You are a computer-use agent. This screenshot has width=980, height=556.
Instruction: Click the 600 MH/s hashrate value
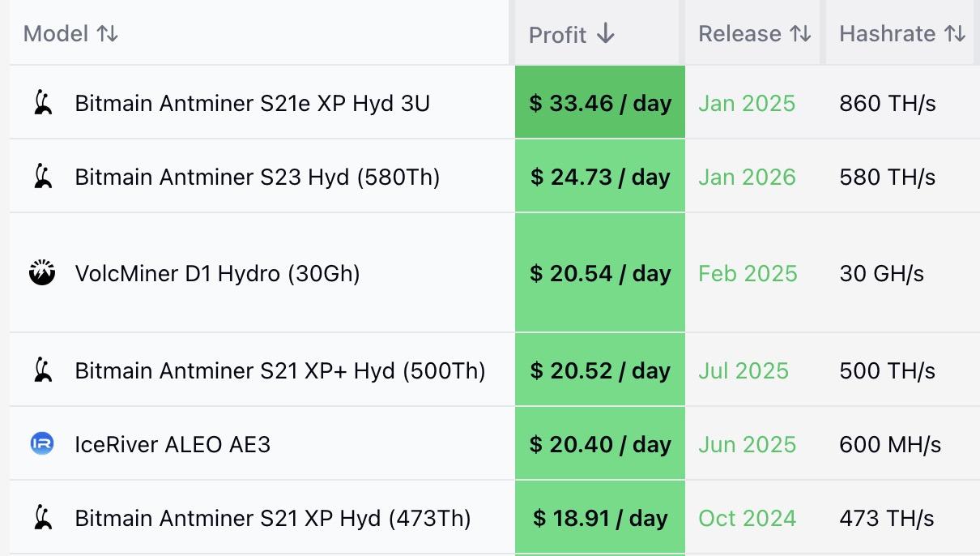coord(890,445)
